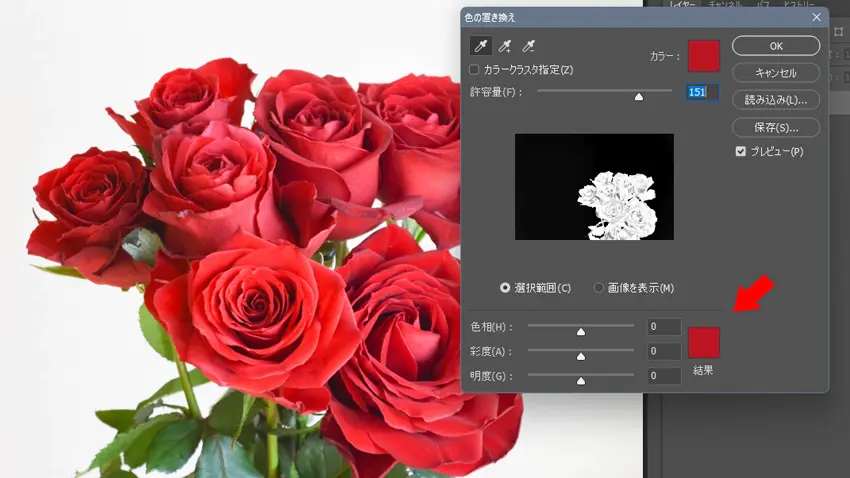Viewport: 850px width, 478px height.
Task: Enable カラークラスタ指定 checkbox
Action: pyautogui.click(x=475, y=70)
